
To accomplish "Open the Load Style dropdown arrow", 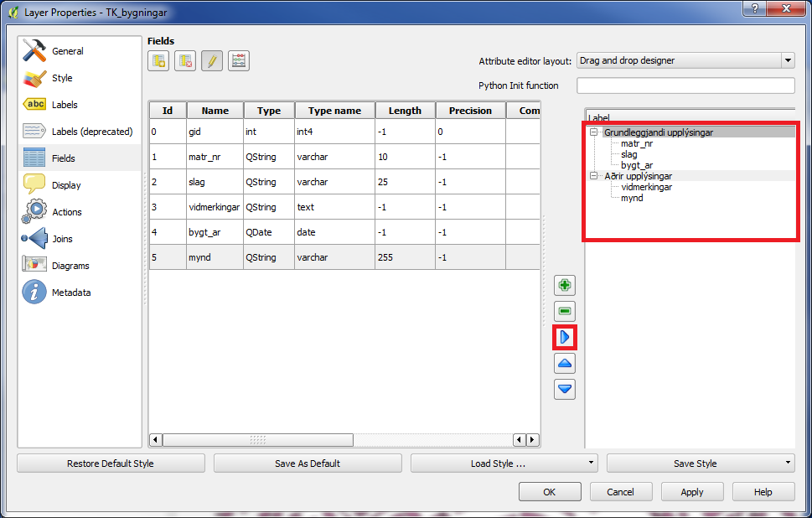I will [x=591, y=463].
